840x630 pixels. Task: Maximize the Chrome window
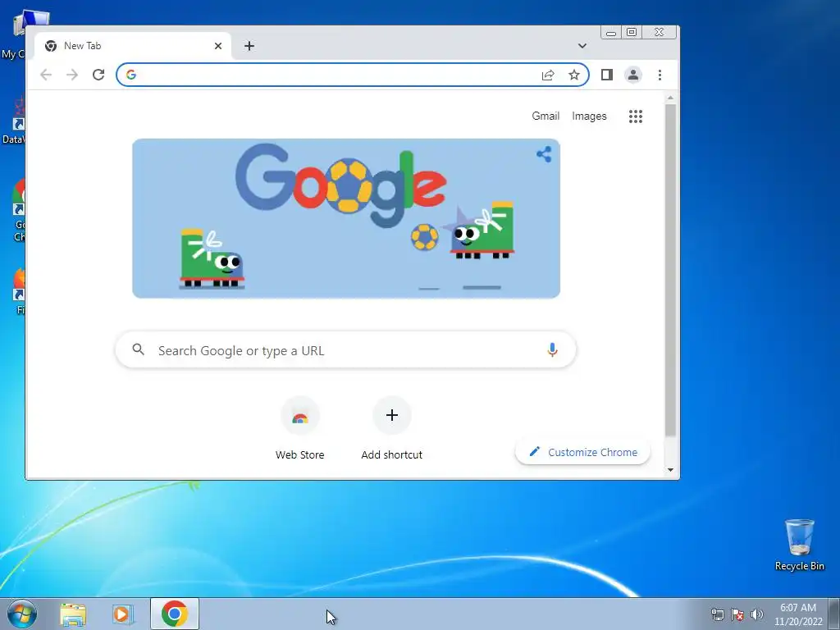click(632, 33)
